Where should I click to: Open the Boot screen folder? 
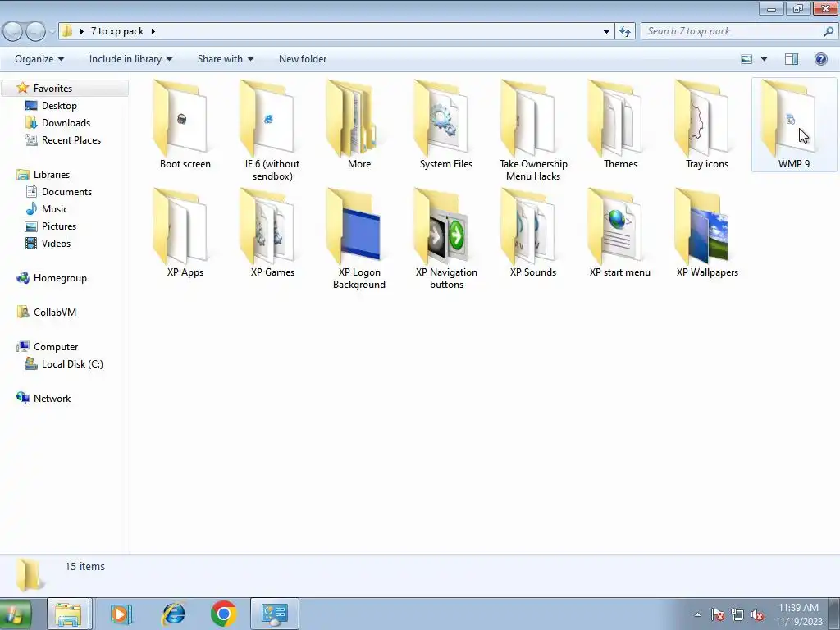(185, 125)
